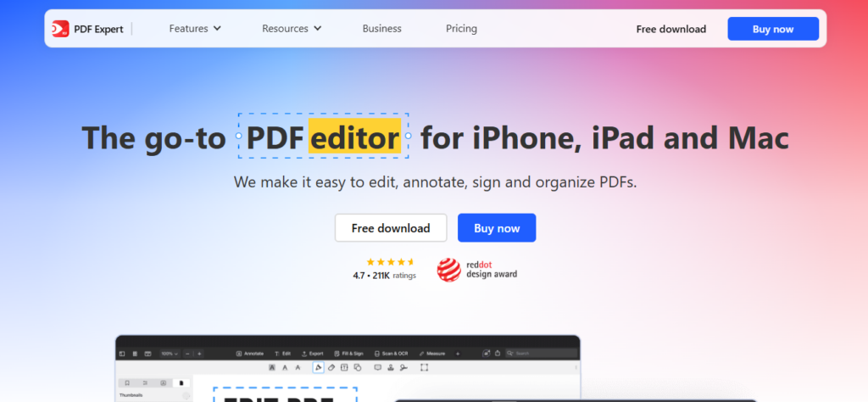Select the text box tool icon
Screen dimensions: 868x402
(x=344, y=368)
